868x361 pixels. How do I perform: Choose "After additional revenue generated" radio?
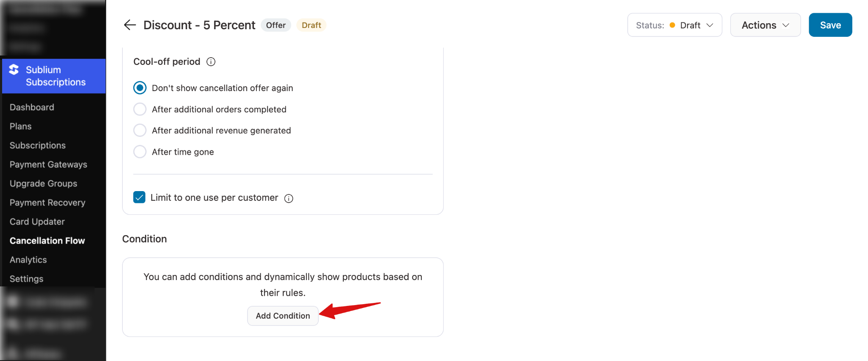tap(140, 131)
